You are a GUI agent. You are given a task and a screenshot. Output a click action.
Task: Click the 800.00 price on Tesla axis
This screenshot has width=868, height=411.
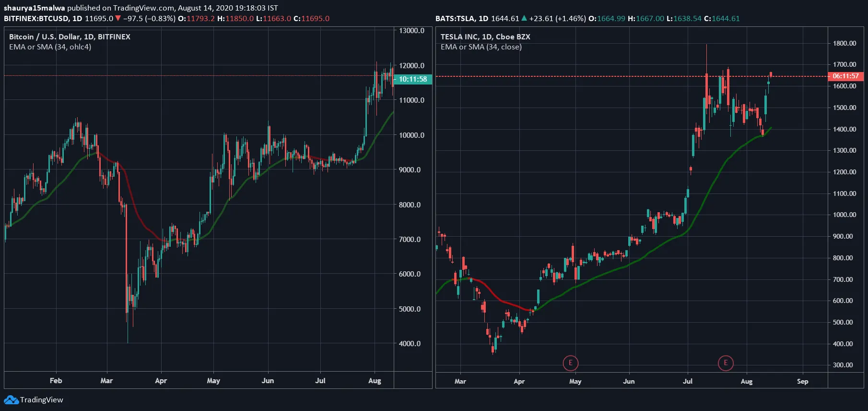[843, 258]
